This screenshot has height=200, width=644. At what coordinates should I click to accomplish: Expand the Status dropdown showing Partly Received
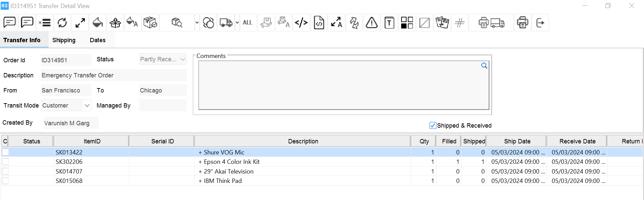click(182, 59)
